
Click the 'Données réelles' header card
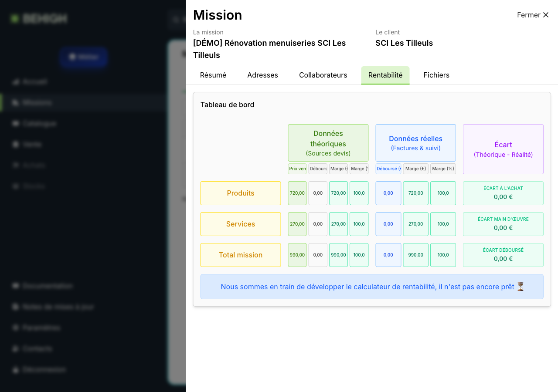416,143
